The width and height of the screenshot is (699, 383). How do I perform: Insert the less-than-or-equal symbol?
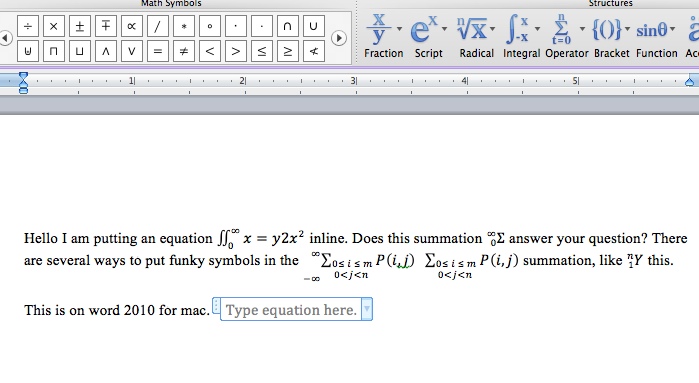pos(262,52)
